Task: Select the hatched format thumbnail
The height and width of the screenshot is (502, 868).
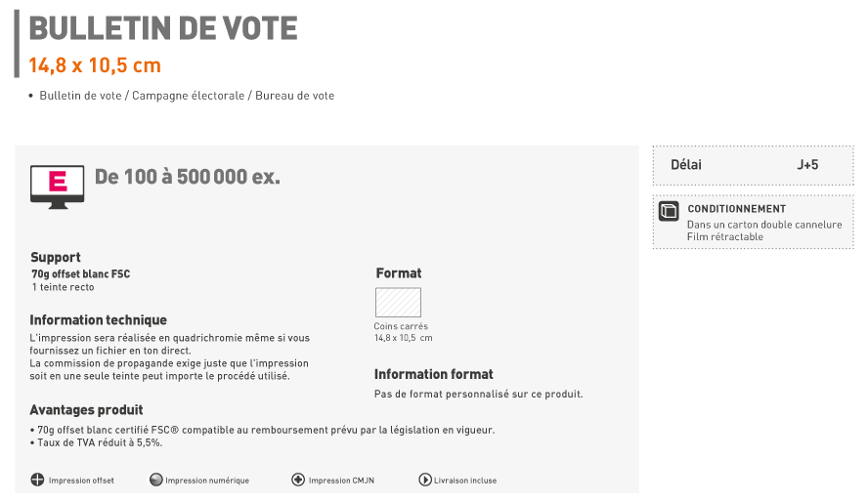Action: point(398,303)
